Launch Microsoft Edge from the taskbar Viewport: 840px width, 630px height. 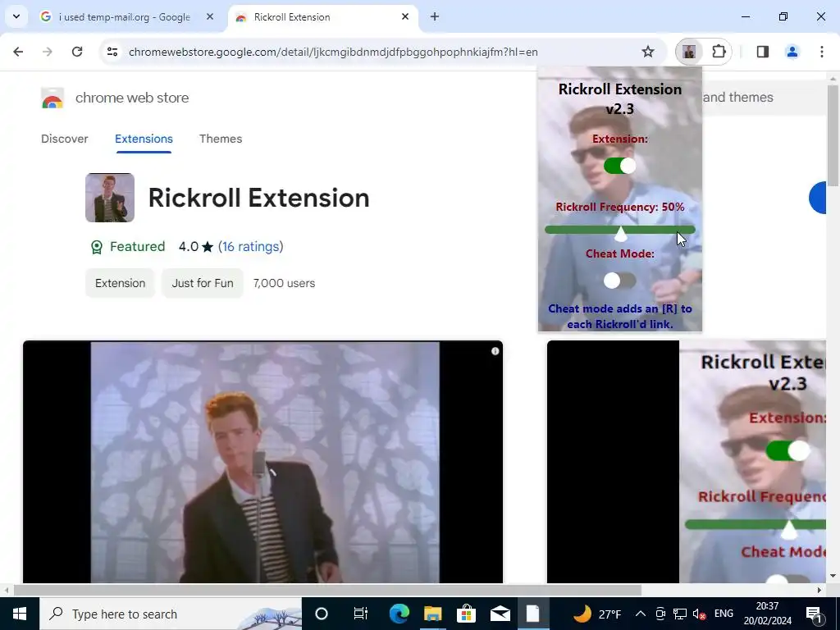[x=399, y=614]
